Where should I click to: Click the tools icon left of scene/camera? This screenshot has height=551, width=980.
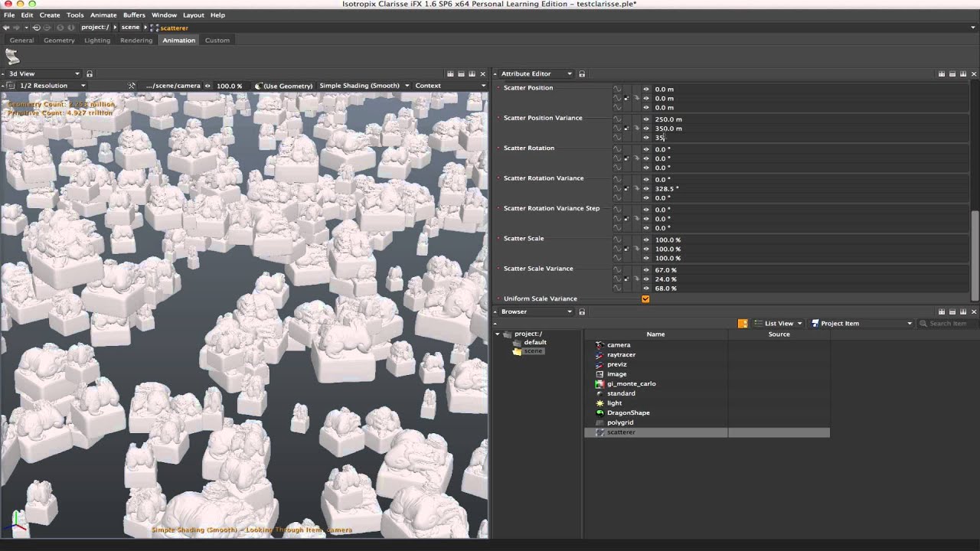[x=132, y=86]
